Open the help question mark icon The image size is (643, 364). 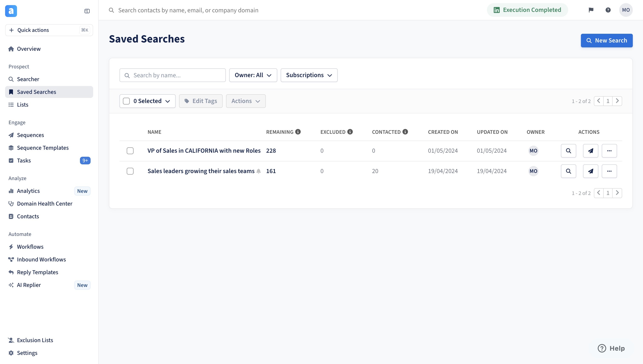click(x=608, y=10)
